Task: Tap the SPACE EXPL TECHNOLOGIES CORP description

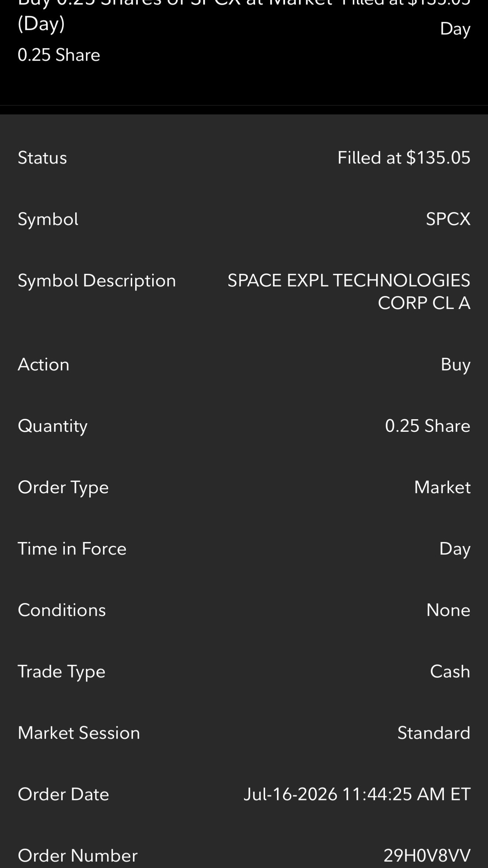Action: click(349, 292)
